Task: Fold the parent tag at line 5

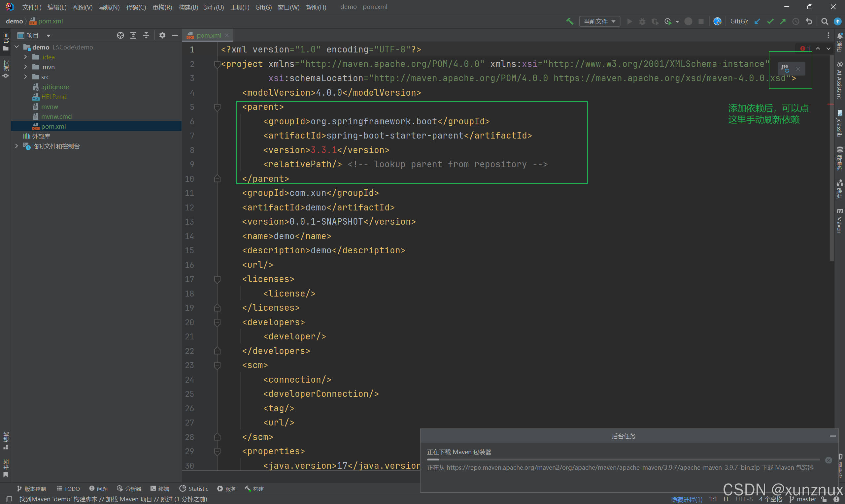Action: (x=218, y=107)
